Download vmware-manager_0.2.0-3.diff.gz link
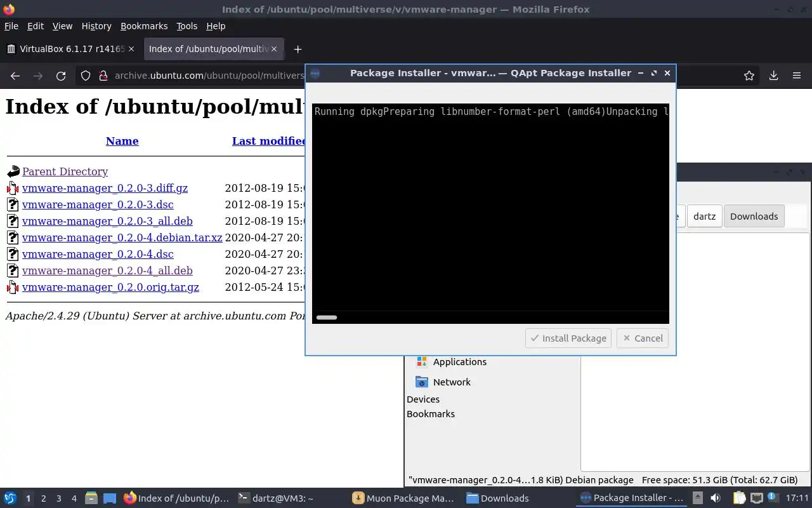Screen dimensions: 812x508 pyautogui.click(x=105, y=188)
